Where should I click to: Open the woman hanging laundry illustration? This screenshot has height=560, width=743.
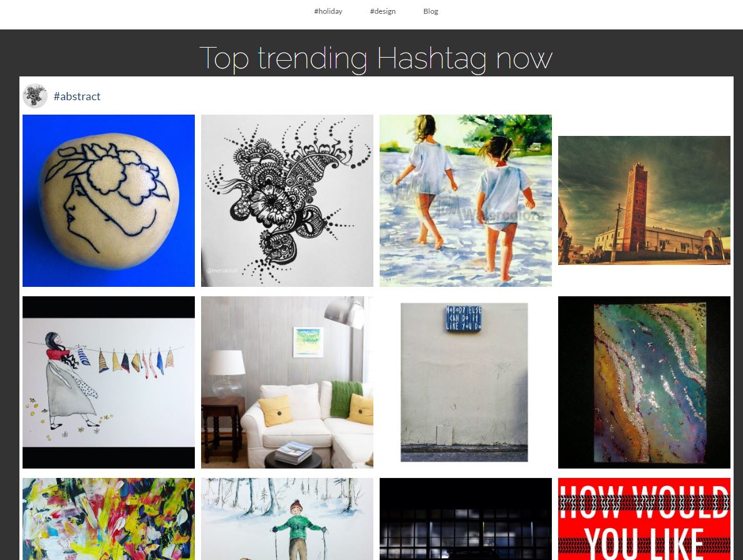(108, 382)
